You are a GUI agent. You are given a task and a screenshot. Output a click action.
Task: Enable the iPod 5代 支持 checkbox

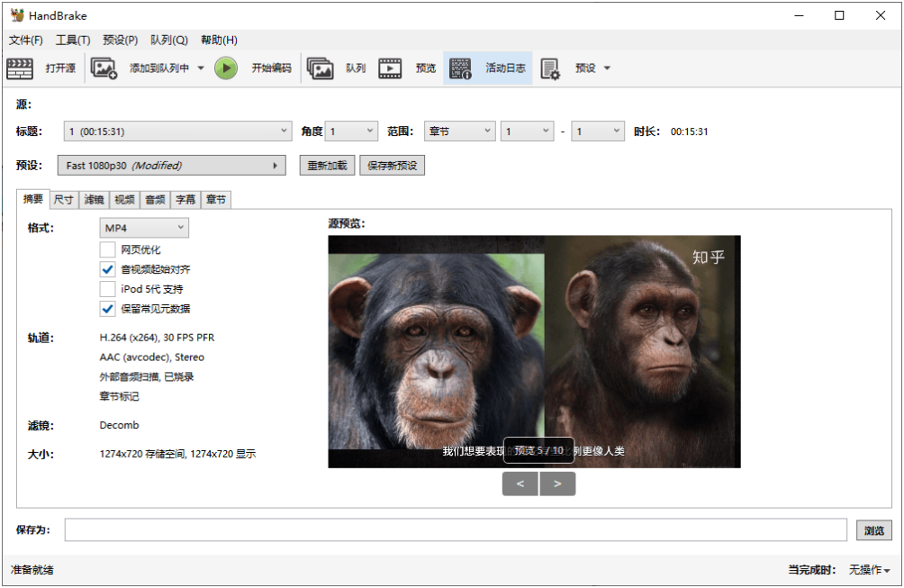click(107, 289)
